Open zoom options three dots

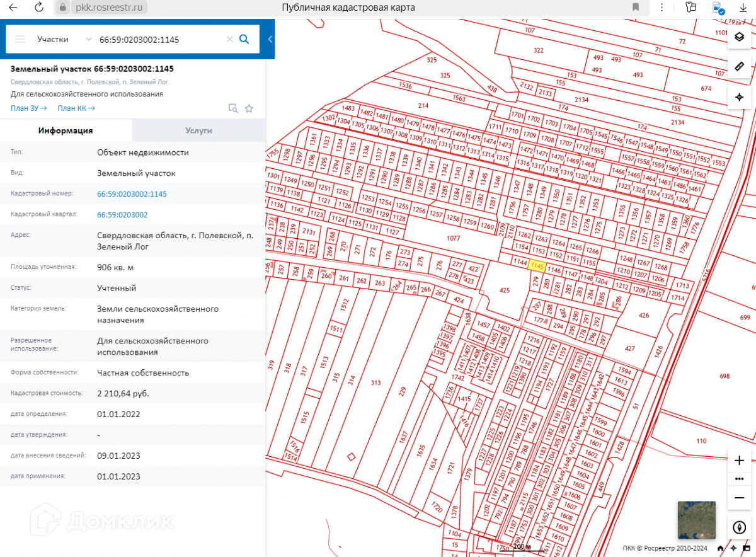pos(740,479)
